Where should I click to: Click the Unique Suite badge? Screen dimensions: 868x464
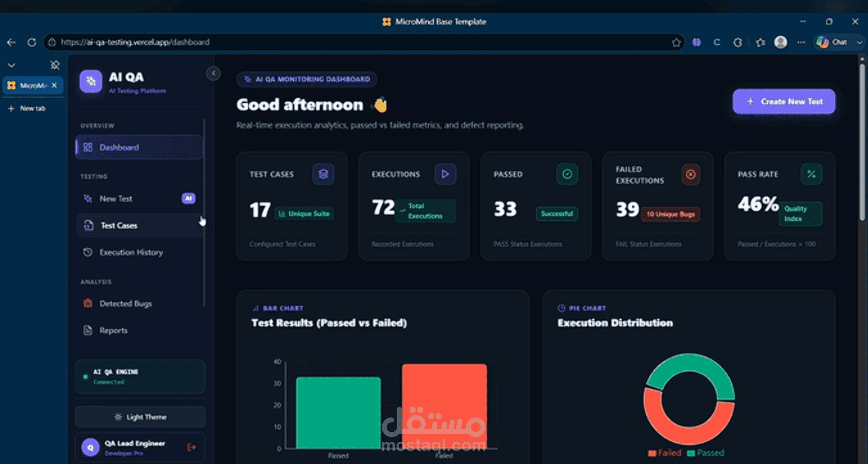click(x=304, y=213)
